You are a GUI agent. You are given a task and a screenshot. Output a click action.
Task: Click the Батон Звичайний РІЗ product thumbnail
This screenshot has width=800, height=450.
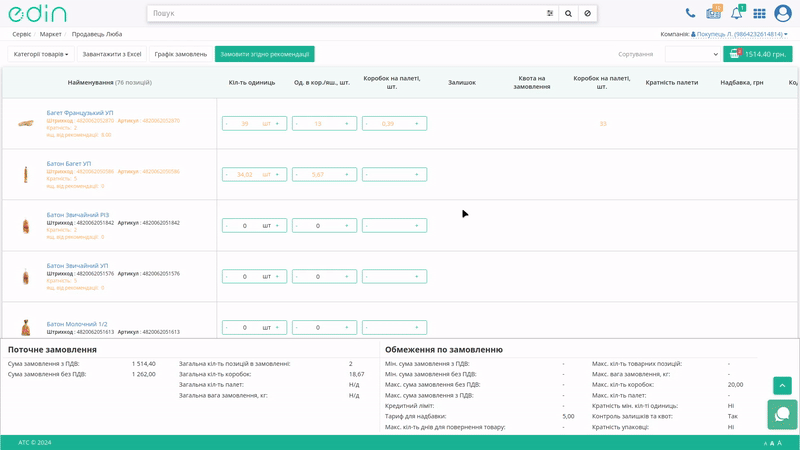[x=26, y=226]
